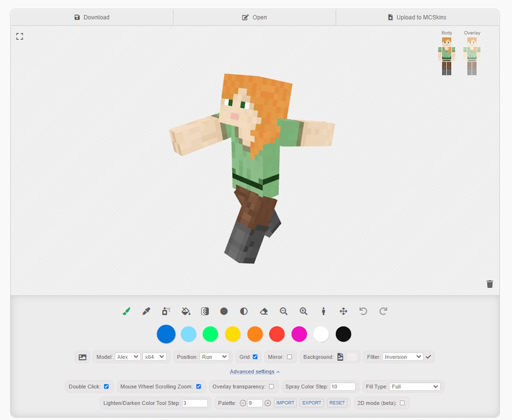Open the Fill Type dropdown
This screenshot has height=420, width=512.
click(415, 386)
